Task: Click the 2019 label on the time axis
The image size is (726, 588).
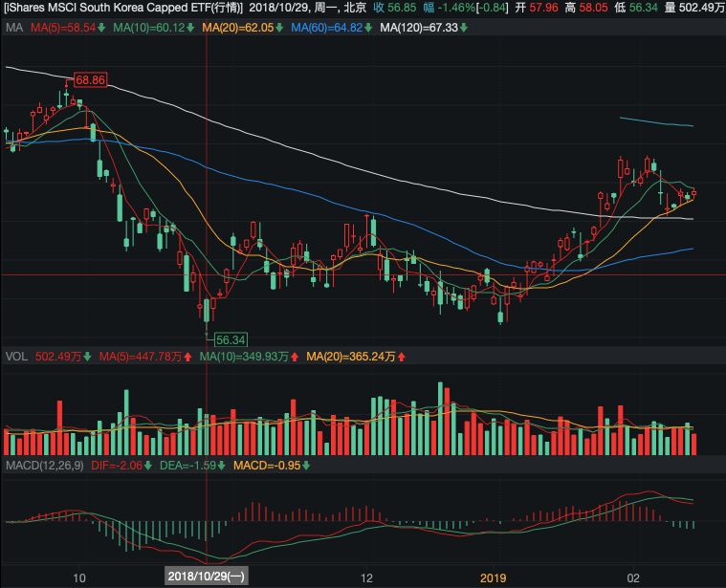Action: (x=493, y=577)
